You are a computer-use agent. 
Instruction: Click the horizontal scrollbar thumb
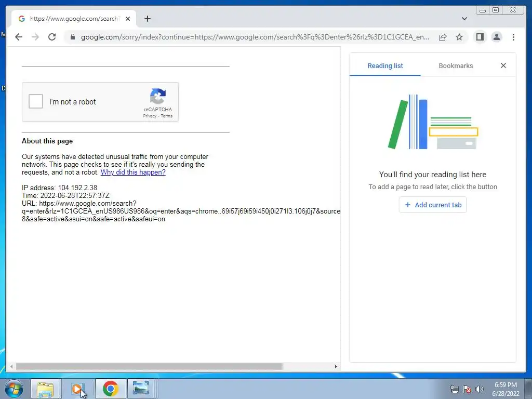tap(149, 366)
